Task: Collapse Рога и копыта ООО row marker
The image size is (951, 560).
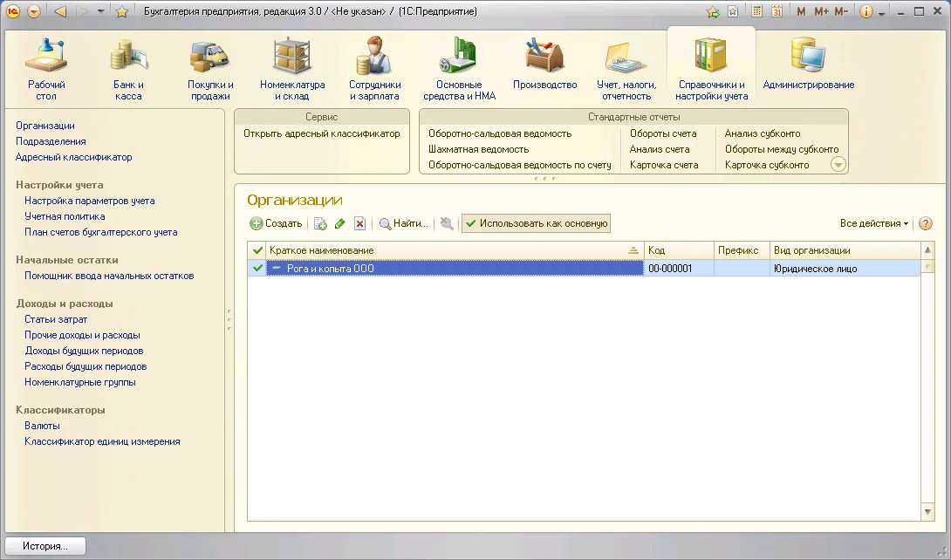Action: coord(277,268)
